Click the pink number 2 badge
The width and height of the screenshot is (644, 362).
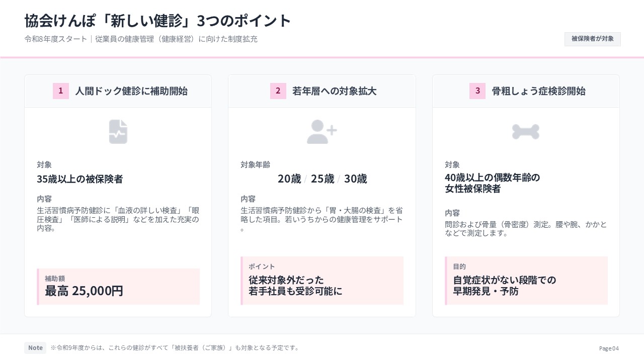[x=278, y=91]
